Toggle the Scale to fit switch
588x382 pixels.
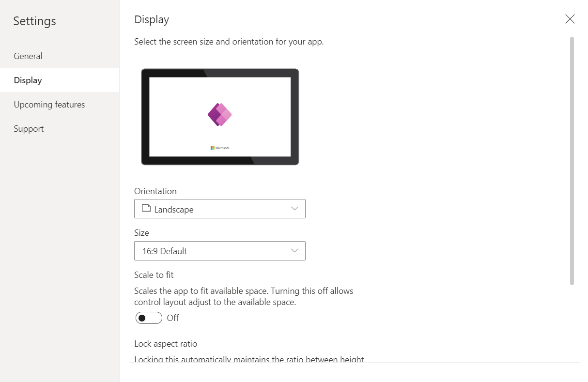[149, 318]
